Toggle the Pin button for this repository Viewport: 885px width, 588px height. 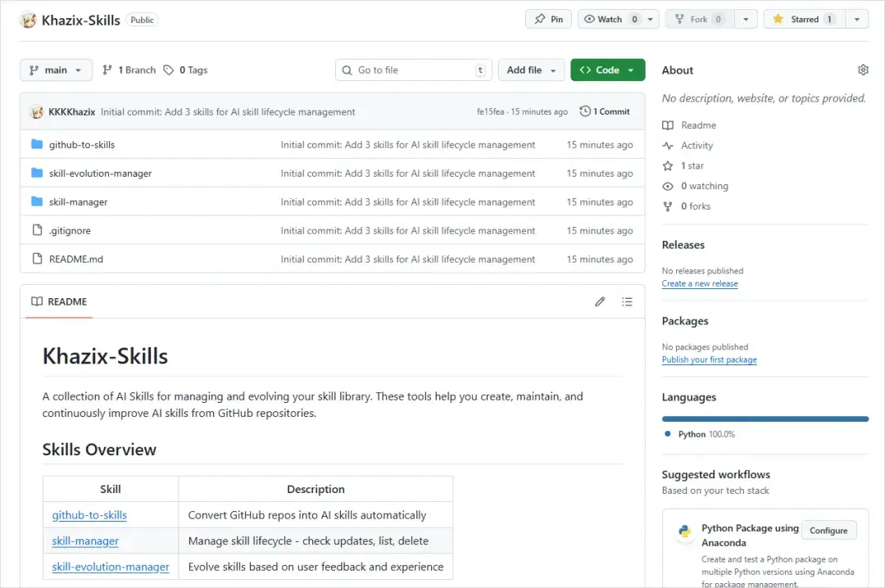[x=548, y=20]
